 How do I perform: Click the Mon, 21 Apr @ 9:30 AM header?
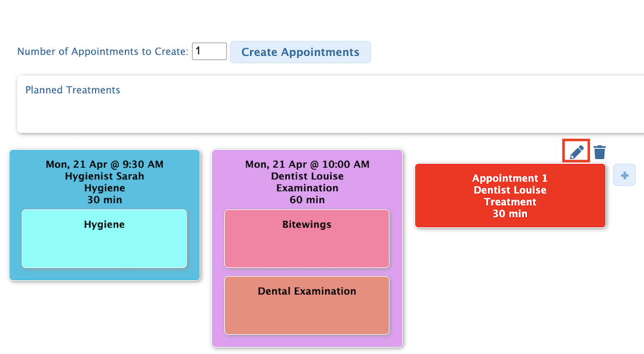point(105,165)
